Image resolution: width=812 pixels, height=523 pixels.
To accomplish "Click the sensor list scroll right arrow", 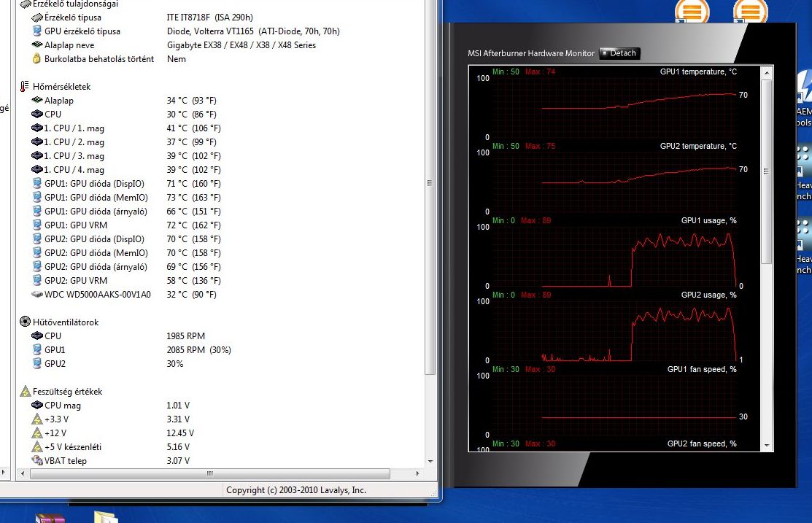I will coord(418,473).
